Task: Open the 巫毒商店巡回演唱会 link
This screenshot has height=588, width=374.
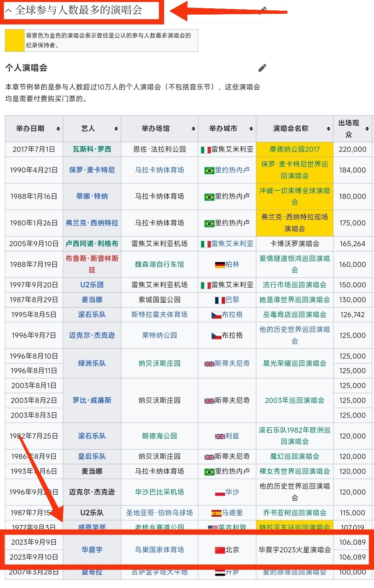Action: tap(295, 315)
